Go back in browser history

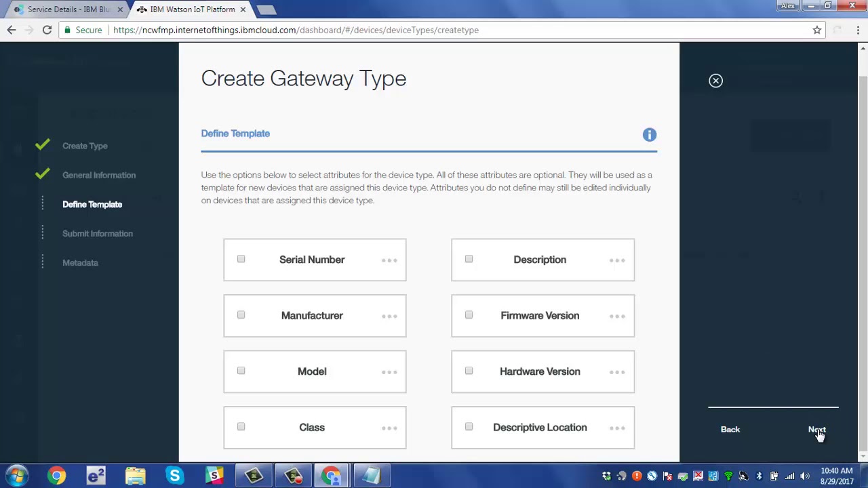[x=12, y=30]
